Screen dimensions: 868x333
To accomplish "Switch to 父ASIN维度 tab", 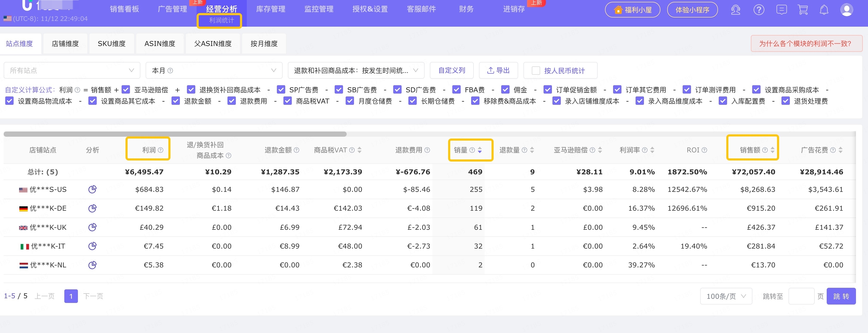I will click(x=213, y=44).
